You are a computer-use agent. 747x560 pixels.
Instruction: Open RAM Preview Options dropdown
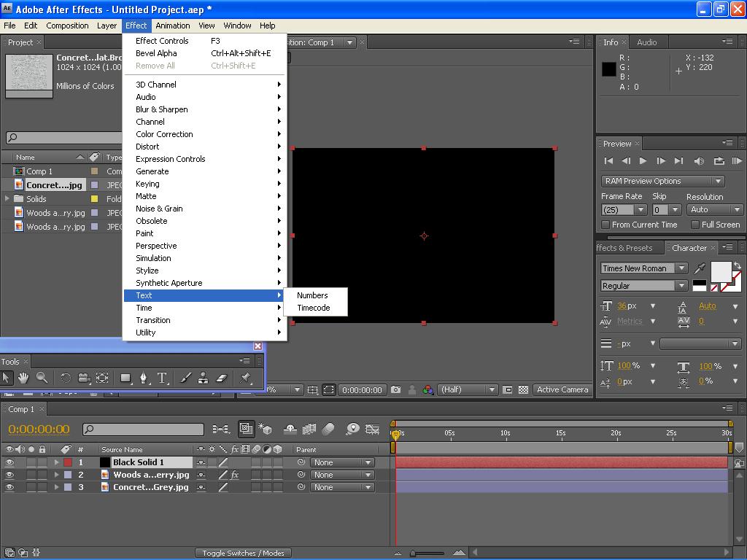(662, 181)
